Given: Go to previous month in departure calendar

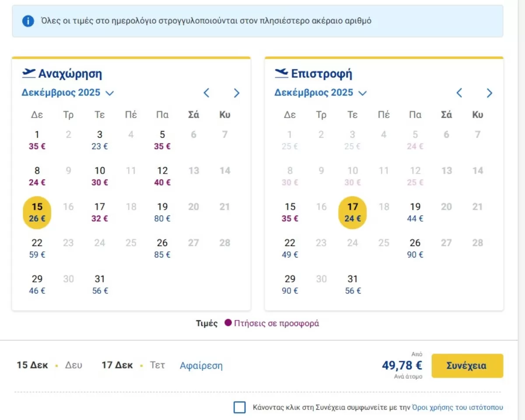Looking at the screenshot, I should [206, 93].
